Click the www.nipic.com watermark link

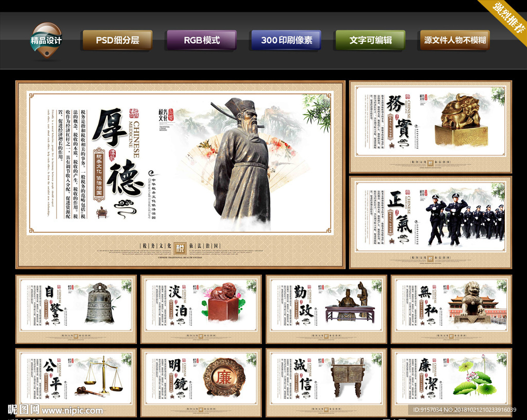[x=72, y=410]
